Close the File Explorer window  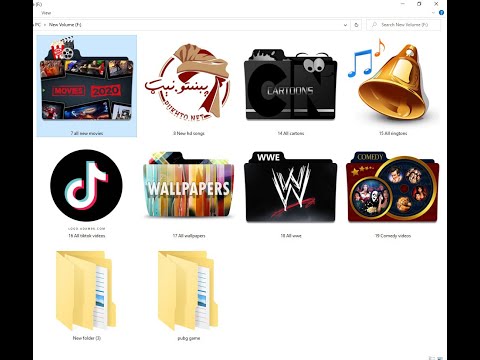tap(436, 4)
